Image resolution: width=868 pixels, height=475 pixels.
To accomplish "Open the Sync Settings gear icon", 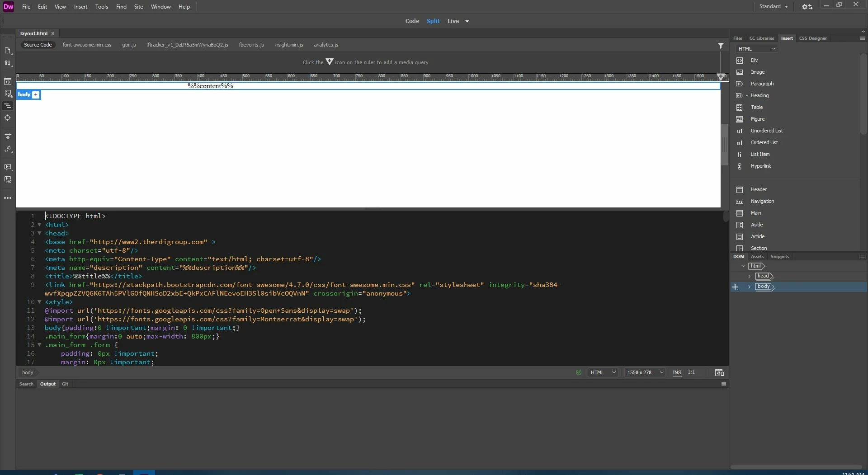I will pyautogui.click(x=807, y=7).
